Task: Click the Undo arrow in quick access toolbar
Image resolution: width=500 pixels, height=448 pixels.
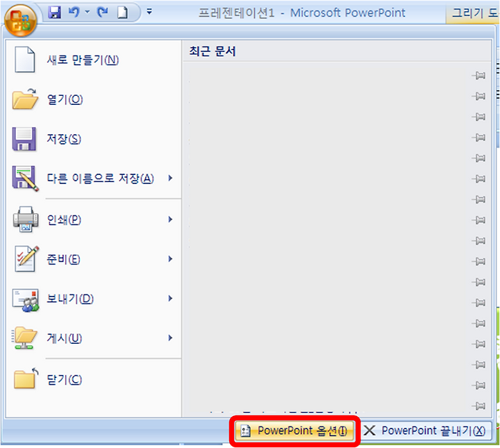Action: (x=74, y=13)
